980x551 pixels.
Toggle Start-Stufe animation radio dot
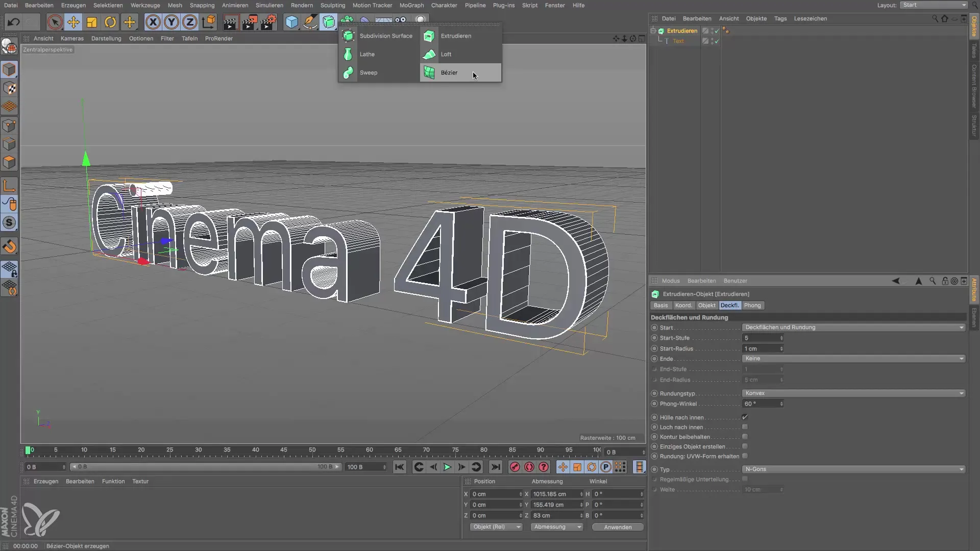[x=654, y=338]
